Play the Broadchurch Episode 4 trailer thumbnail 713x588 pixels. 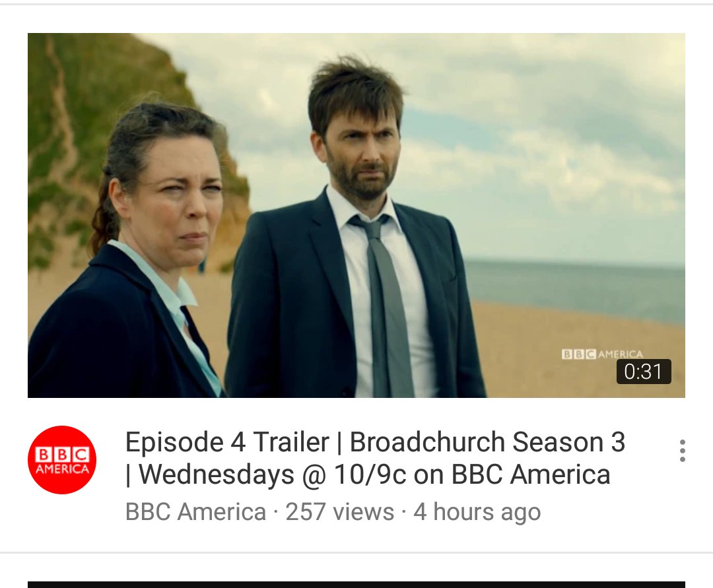click(x=356, y=215)
